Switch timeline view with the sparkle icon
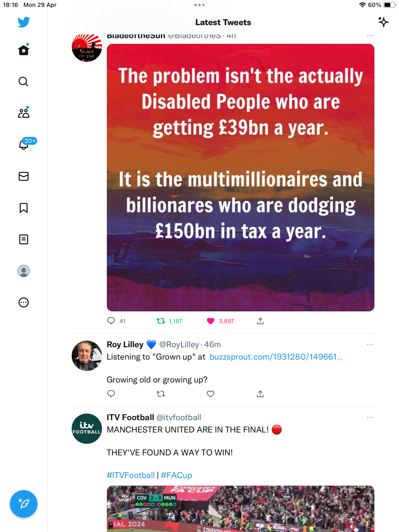The height and width of the screenshot is (532, 399). pyautogui.click(x=383, y=22)
